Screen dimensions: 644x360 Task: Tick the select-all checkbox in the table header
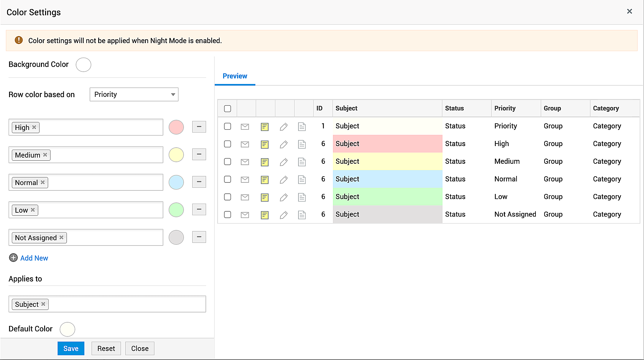point(227,108)
